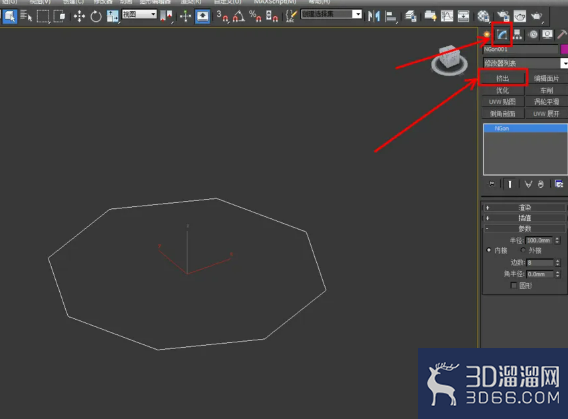Select NGon entry in modifier stack

525,128
